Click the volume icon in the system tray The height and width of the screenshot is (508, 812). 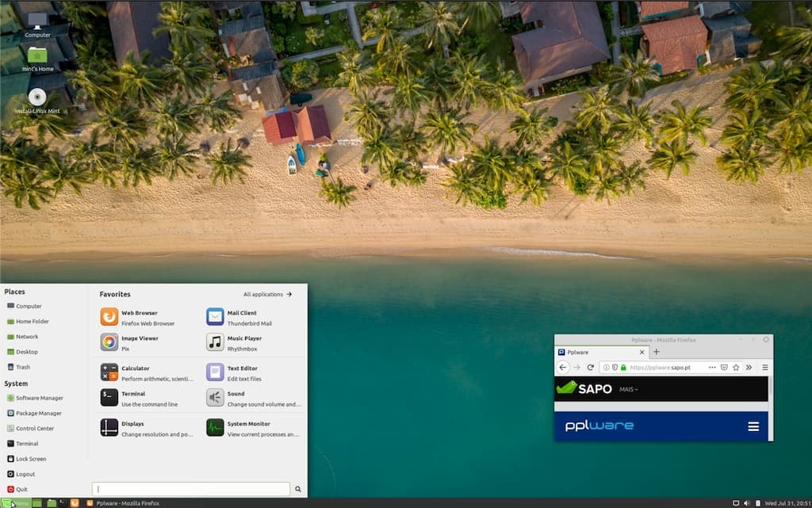click(x=746, y=502)
